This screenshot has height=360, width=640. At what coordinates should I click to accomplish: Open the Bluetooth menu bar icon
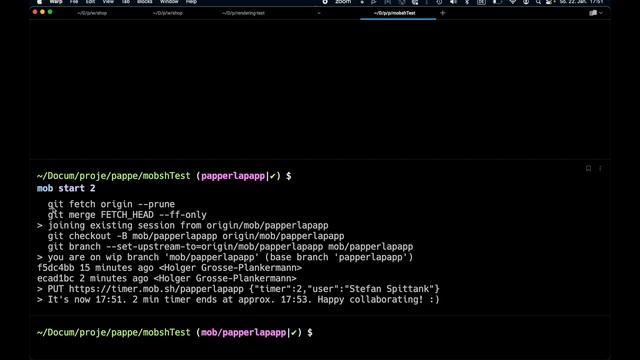click(x=467, y=2)
